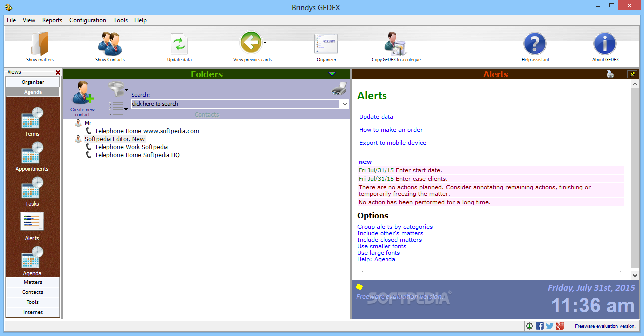Create new contact
Image resolution: width=644 pixels, height=336 pixels.
[83, 100]
